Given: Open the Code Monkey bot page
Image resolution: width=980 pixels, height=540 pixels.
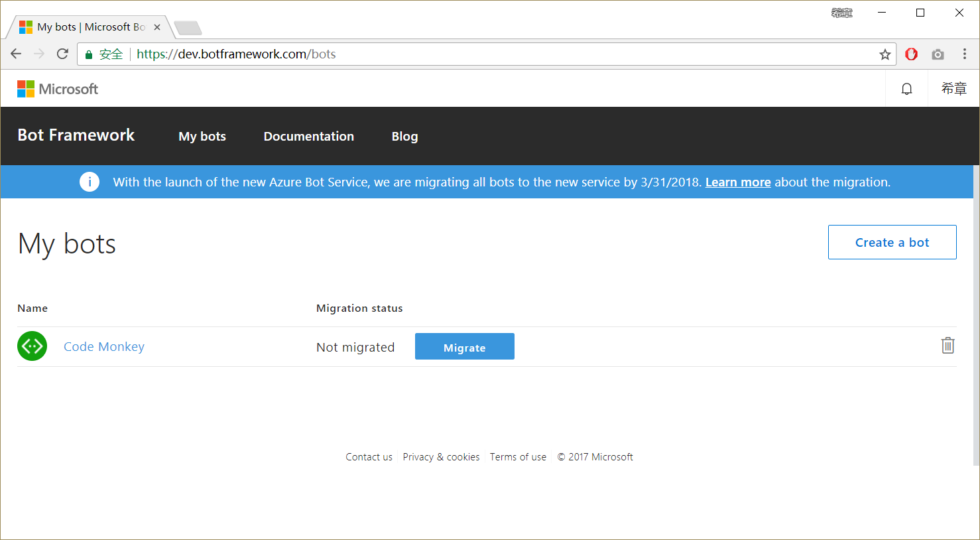Looking at the screenshot, I should click(103, 346).
